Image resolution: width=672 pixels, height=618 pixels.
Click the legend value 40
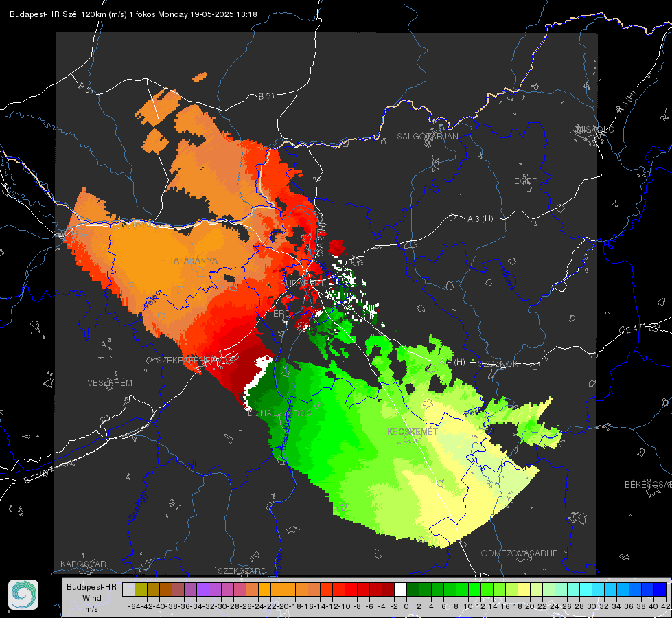(653, 606)
